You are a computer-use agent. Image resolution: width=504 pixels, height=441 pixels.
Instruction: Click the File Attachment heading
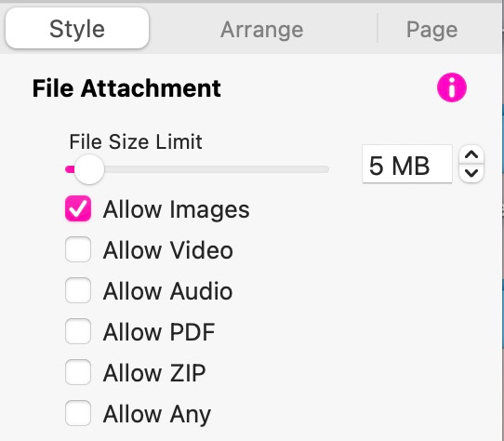click(x=126, y=88)
